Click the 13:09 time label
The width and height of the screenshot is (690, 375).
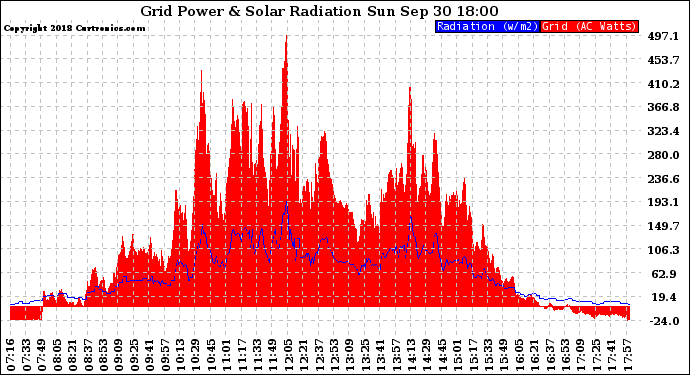pyautogui.click(x=349, y=355)
